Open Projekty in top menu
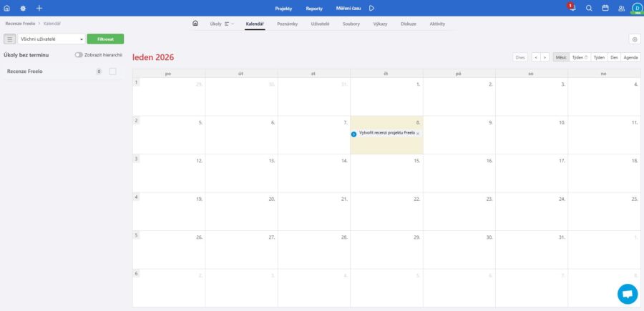 (283, 8)
